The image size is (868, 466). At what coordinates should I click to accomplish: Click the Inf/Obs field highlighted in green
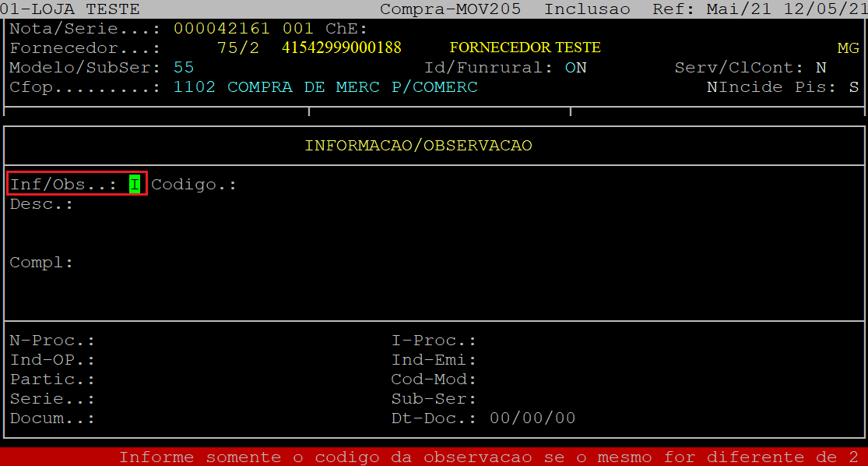(x=135, y=185)
